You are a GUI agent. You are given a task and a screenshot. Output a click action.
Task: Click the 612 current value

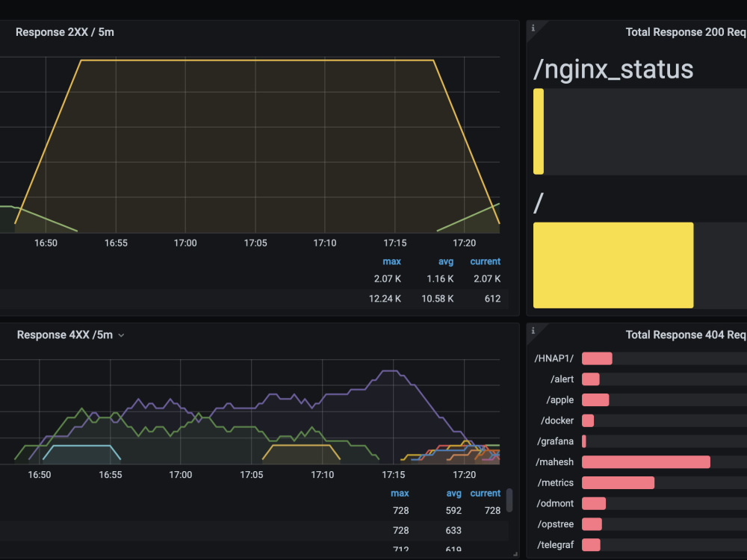coord(492,299)
